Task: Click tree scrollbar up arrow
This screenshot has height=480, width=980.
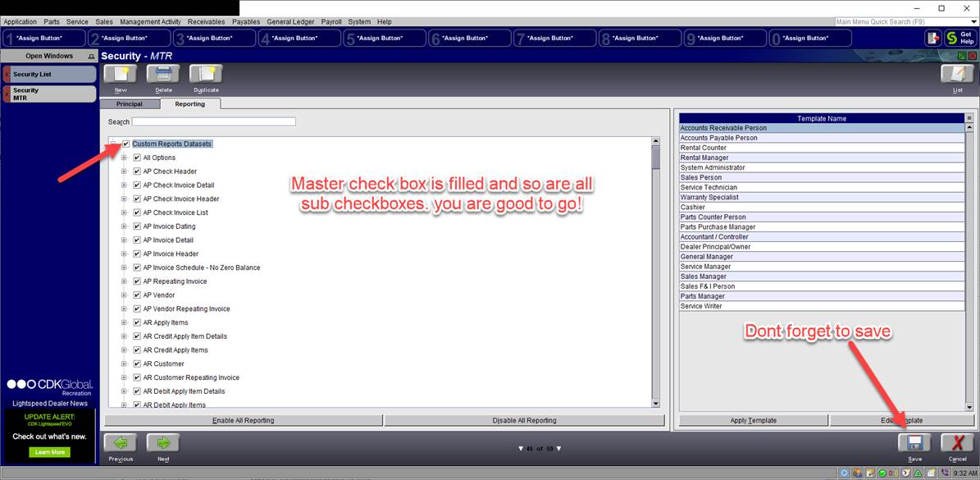Action: (x=655, y=141)
